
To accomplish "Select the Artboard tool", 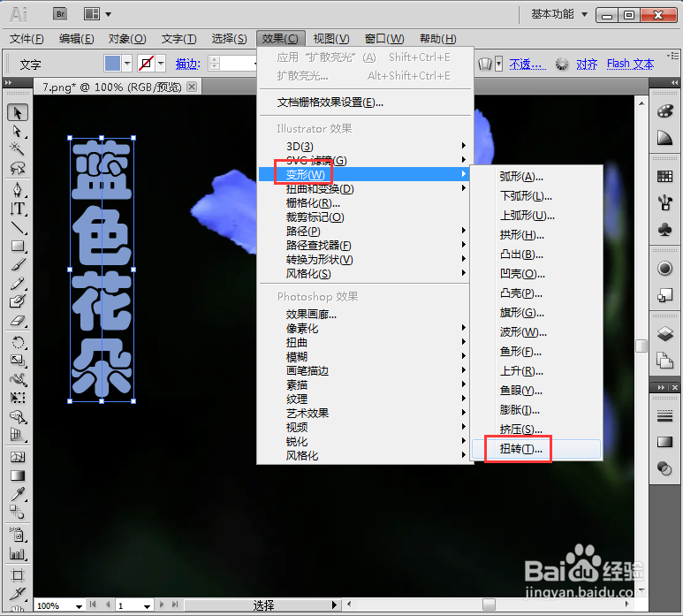I will pyautogui.click(x=18, y=575).
